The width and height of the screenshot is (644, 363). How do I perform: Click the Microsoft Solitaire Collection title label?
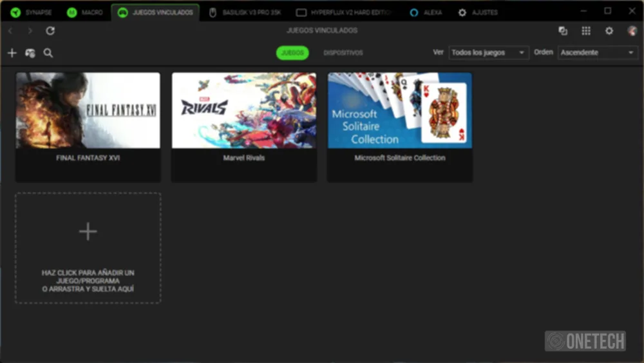click(400, 158)
